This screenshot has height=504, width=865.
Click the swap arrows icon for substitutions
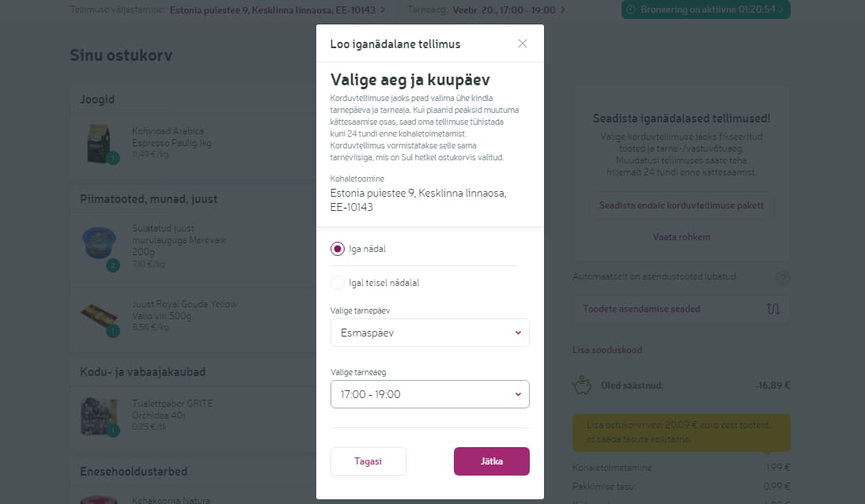point(772,309)
